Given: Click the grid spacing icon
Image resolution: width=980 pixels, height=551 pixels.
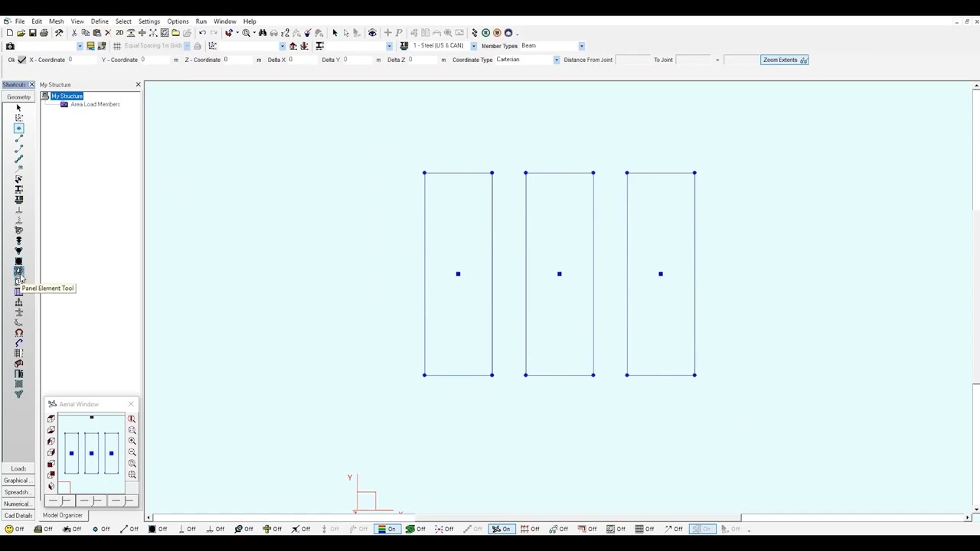Looking at the screenshot, I should click(x=117, y=46).
